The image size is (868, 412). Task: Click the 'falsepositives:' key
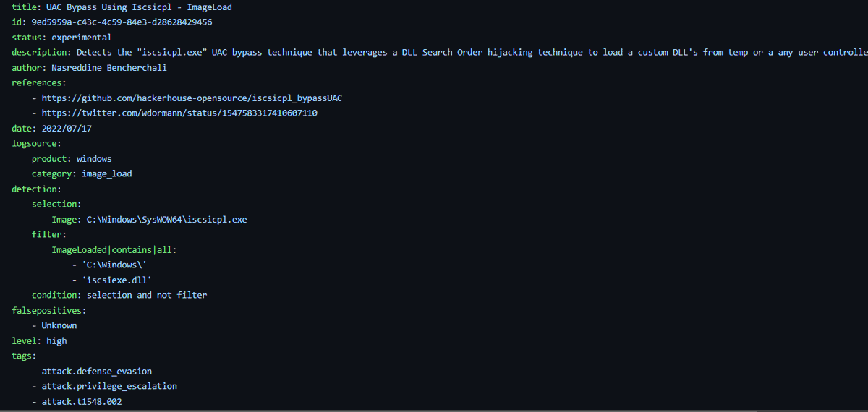pos(49,310)
